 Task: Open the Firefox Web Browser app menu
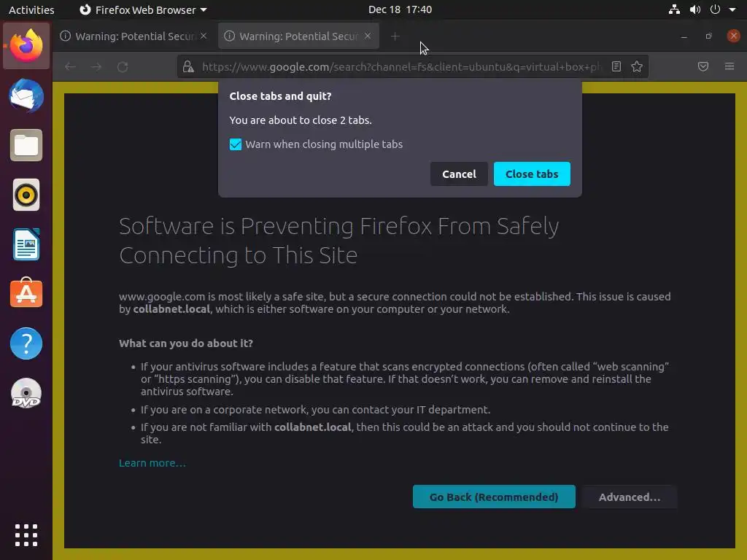143,9
